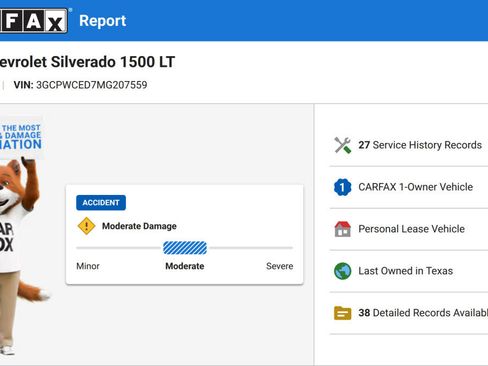488x366 pixels.
Task: Click the red house lease icon
Action: [x=343, y=229]
